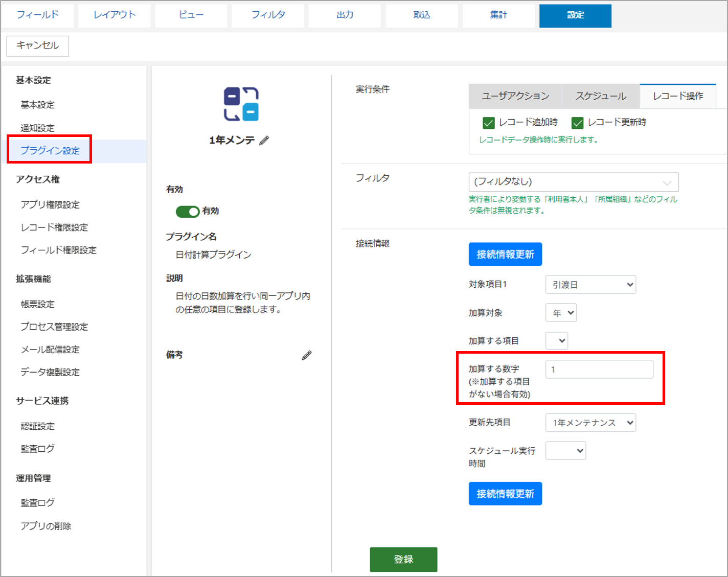Open アプリの削除 in the sidebar

(x=46, y=526)
